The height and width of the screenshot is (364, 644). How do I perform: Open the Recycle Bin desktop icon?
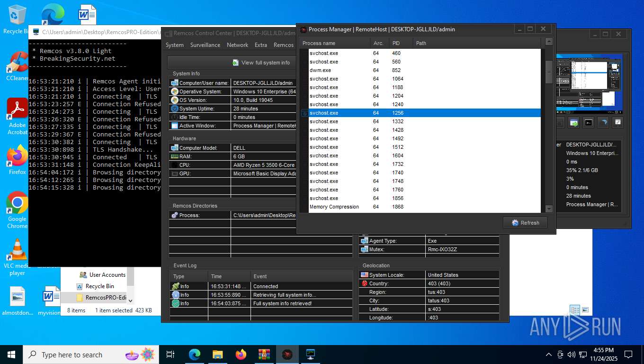click(17, 19)
